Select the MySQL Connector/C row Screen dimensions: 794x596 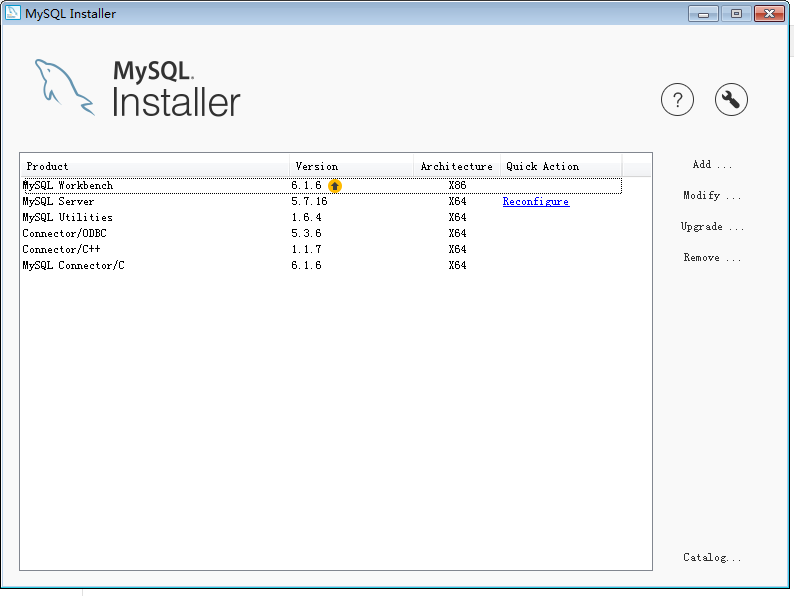coord(322,265)
